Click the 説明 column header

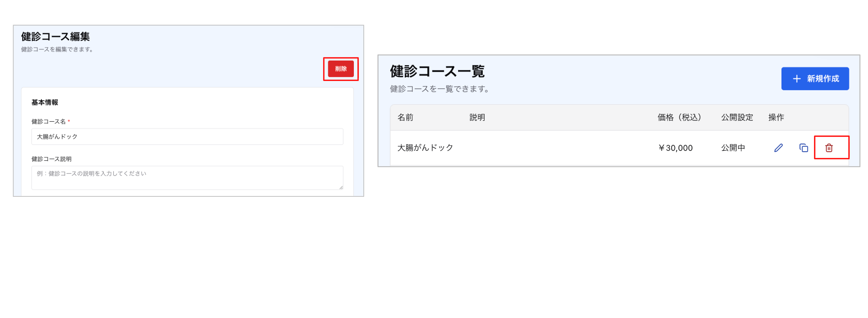pos(477,118)
